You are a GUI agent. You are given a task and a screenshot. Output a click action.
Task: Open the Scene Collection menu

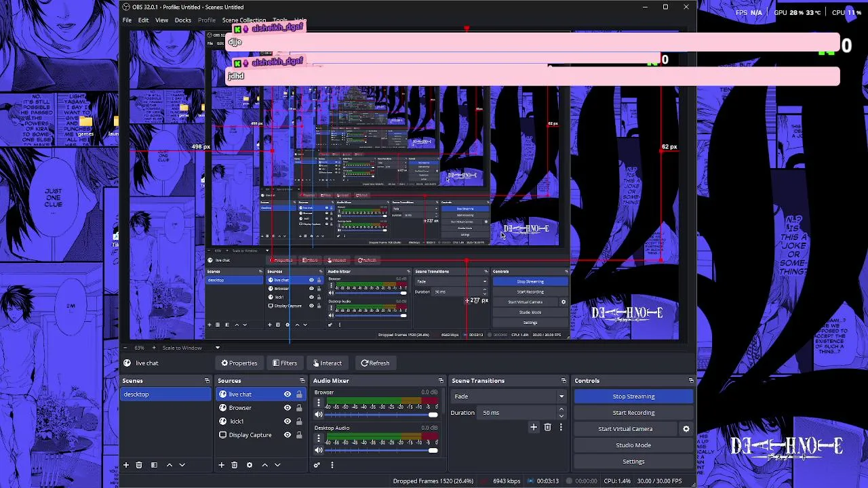pos(244,20)
